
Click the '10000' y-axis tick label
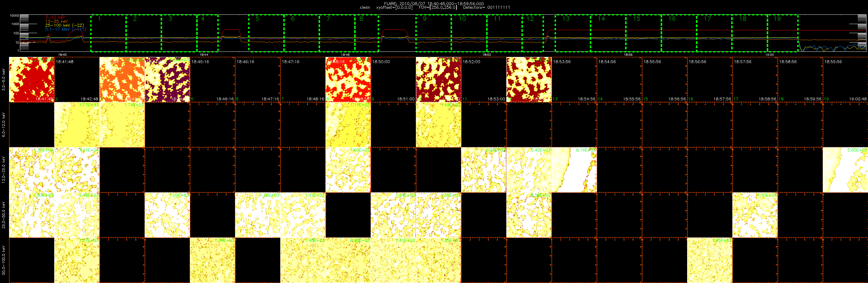click(x=14, y=15)
